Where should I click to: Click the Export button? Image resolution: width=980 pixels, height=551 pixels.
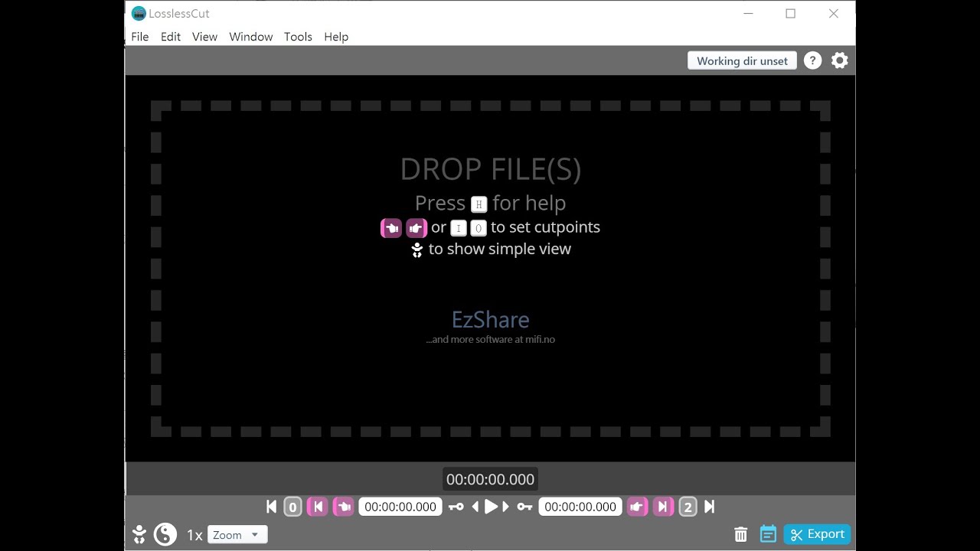tap(817, 534)
